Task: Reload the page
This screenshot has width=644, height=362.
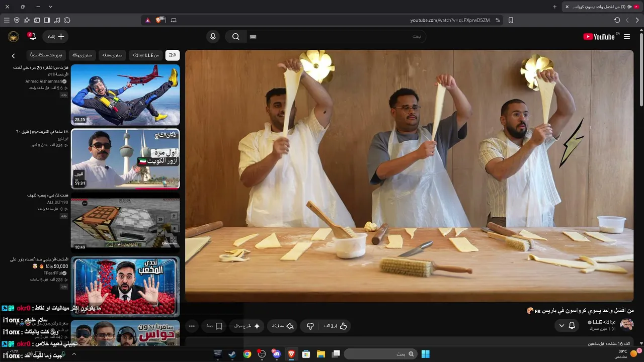Action: (x=617, y=20)
